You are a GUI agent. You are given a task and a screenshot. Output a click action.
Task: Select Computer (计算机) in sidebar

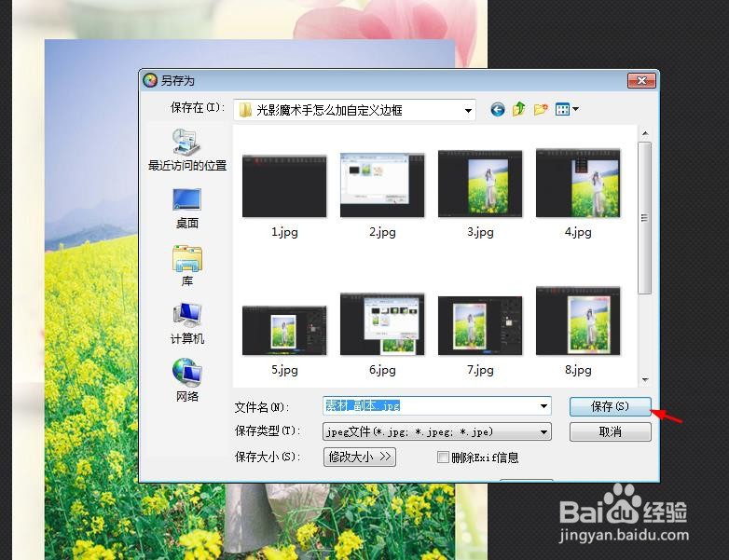point(186,323)
